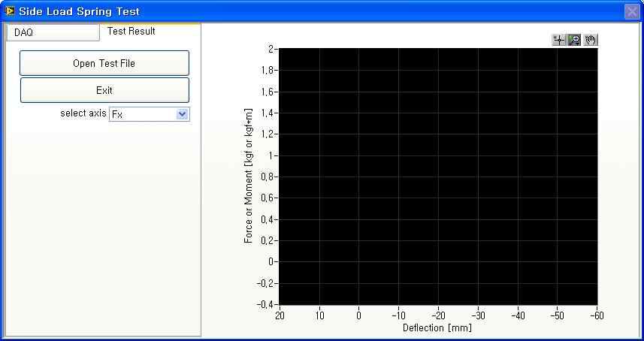
Task: Click the Y-axis minimum value -0.4
Action: (x=266, y=305)
